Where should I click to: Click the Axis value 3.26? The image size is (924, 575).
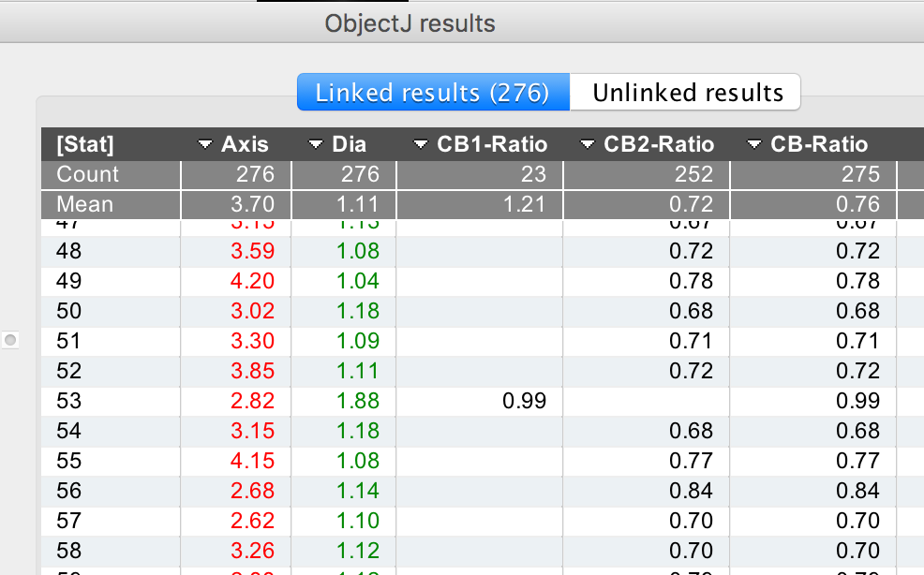point(252,552)
